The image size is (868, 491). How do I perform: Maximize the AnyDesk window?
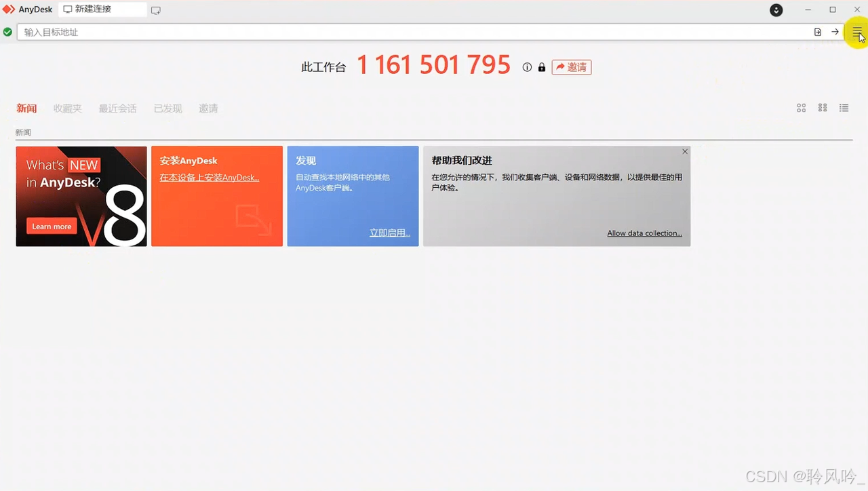(x=833, y=9)
